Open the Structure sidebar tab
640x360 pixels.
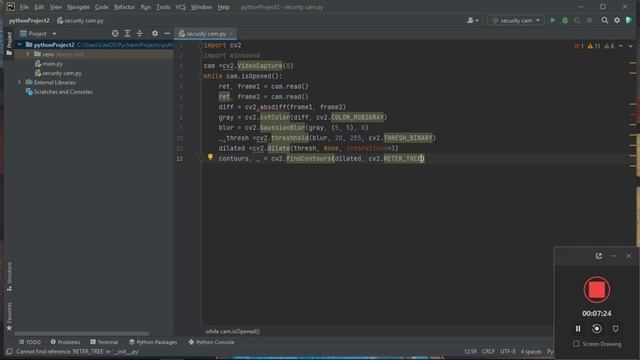click(x=9, y=277)
